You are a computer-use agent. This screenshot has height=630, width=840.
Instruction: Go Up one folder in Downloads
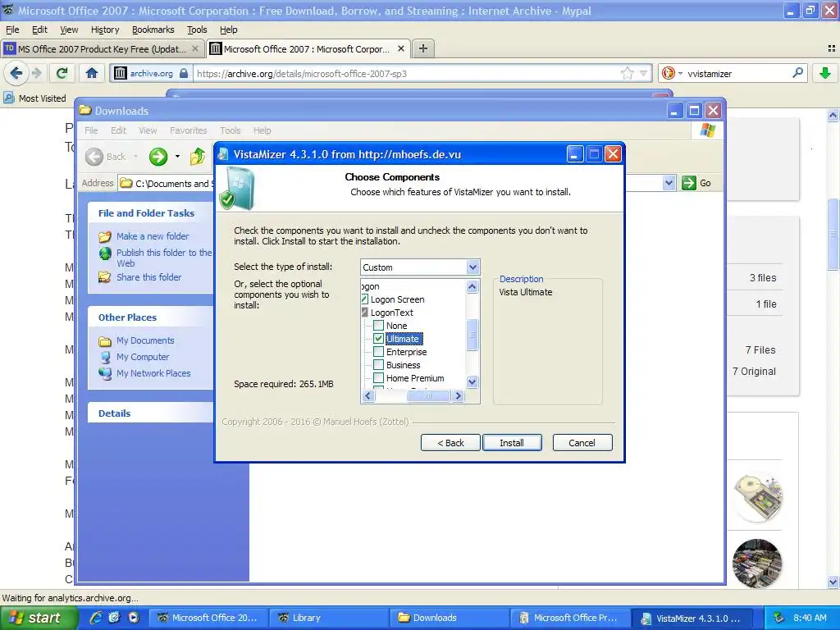click(198, 157)
